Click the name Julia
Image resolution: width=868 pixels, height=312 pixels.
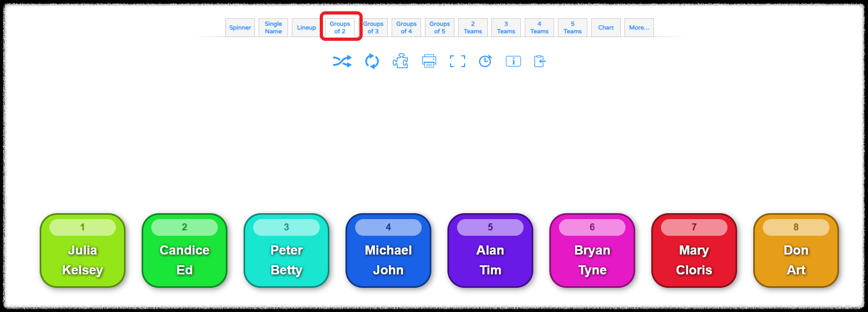[83, 250]
